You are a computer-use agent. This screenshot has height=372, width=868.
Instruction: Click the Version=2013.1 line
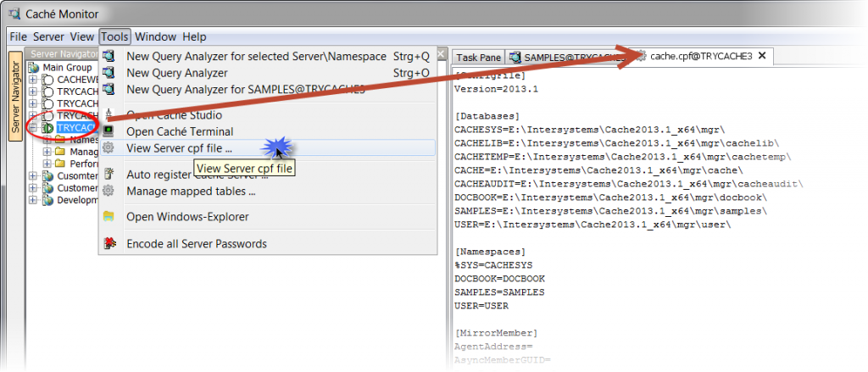tap(496, 89)
